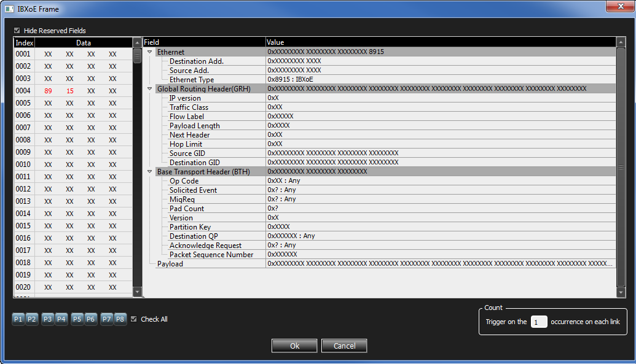This screenshot has height=364, width=636.
Task: Select port button P1
Action: [x=18, y=319]
